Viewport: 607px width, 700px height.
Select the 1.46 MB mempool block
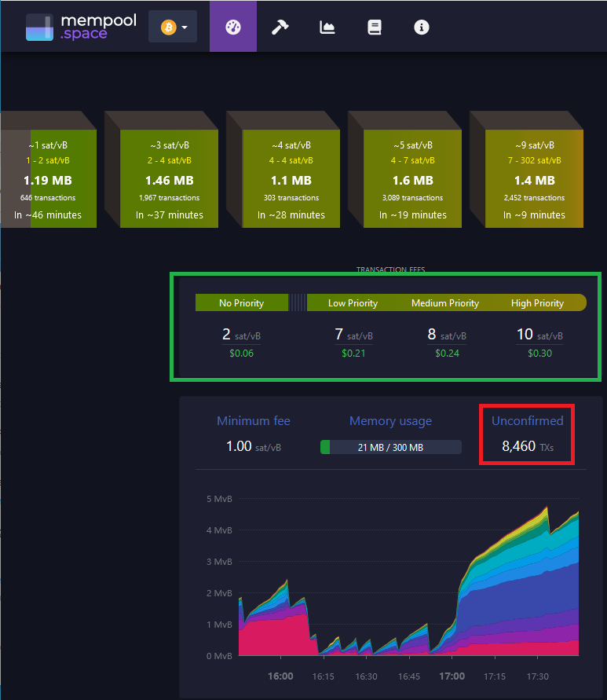pyautogui.click(x=169, y=178)
